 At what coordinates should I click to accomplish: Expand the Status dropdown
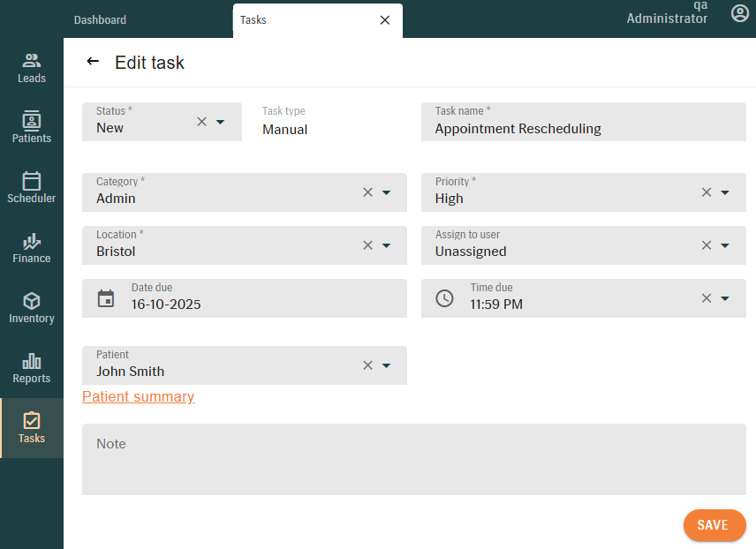coord(221,122)
